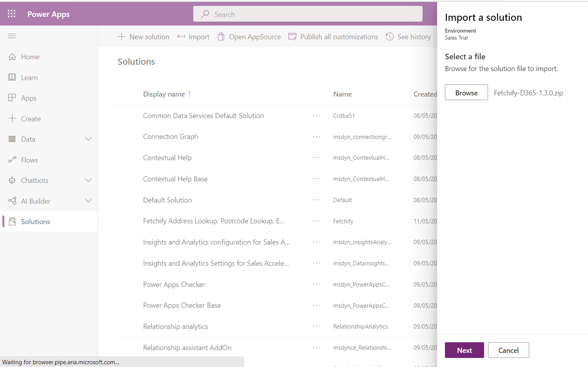588x367 pixels.
Task: Select the msdyn_connectiongr... name cell
Action: pos(362,137)
